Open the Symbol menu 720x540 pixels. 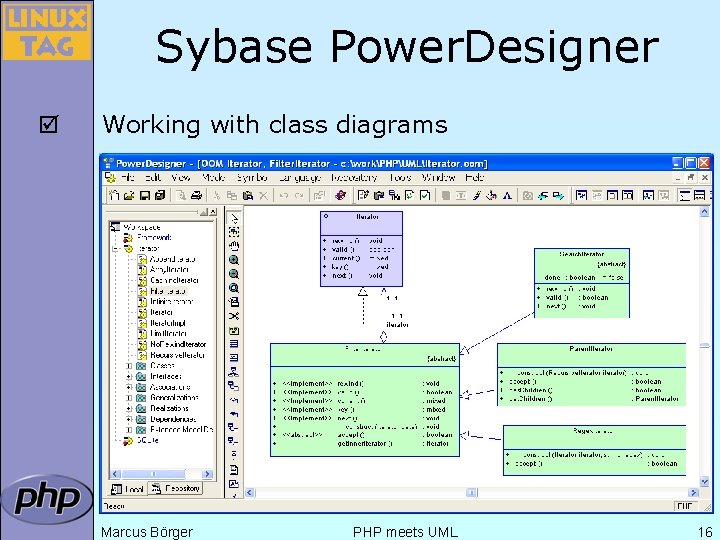point(252,178)
